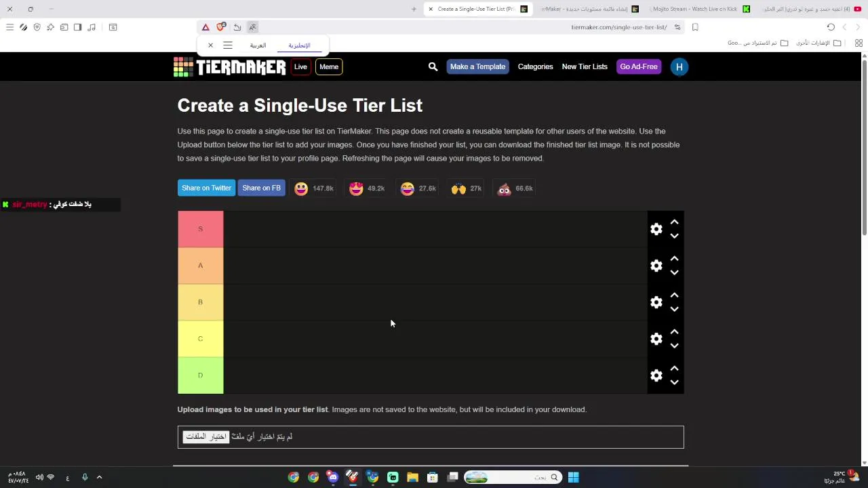Open the H profile avatar
Image resolution: width=868 pixels, height=488 pixels.
tap(679, 66)
